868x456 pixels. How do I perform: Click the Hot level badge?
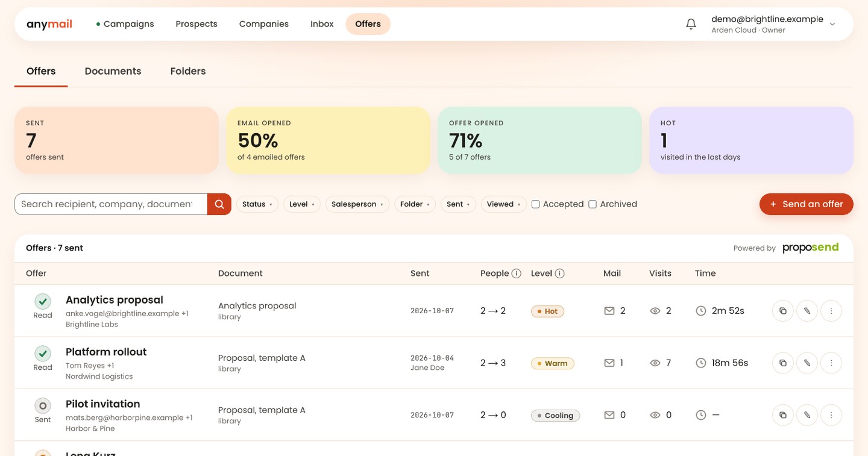(x=547, y=311)
